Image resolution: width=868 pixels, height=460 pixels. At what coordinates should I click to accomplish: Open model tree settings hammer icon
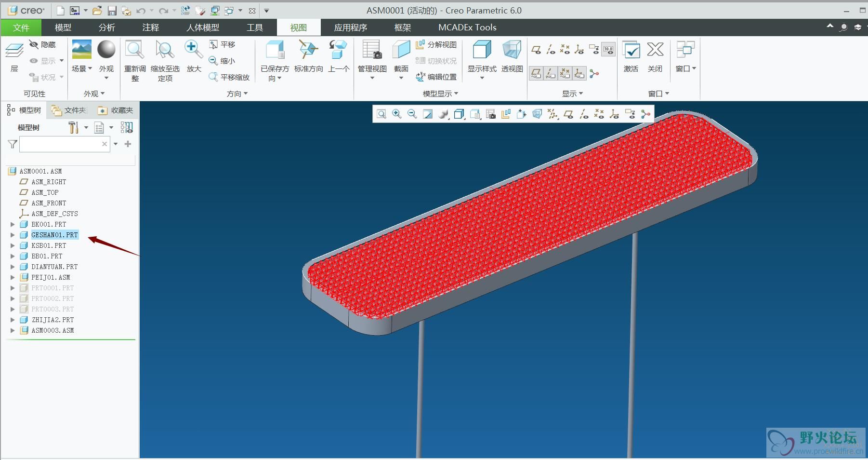[x=73, y=127]
